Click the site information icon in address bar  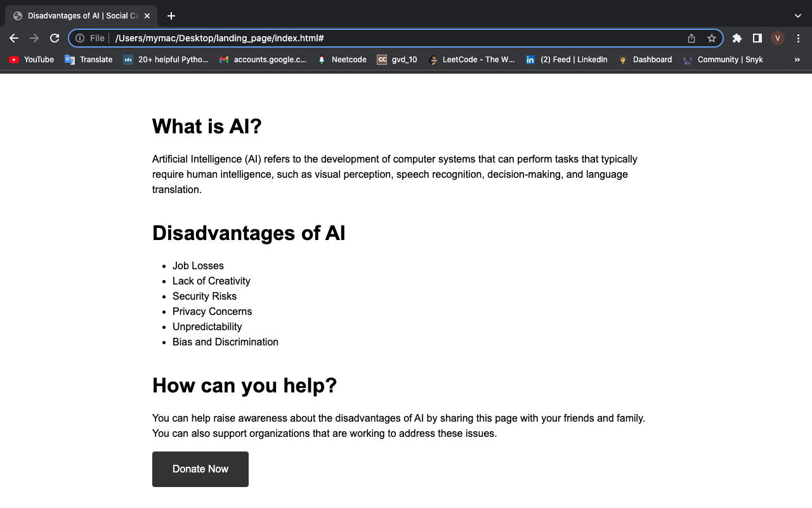[x=80, y=38]
